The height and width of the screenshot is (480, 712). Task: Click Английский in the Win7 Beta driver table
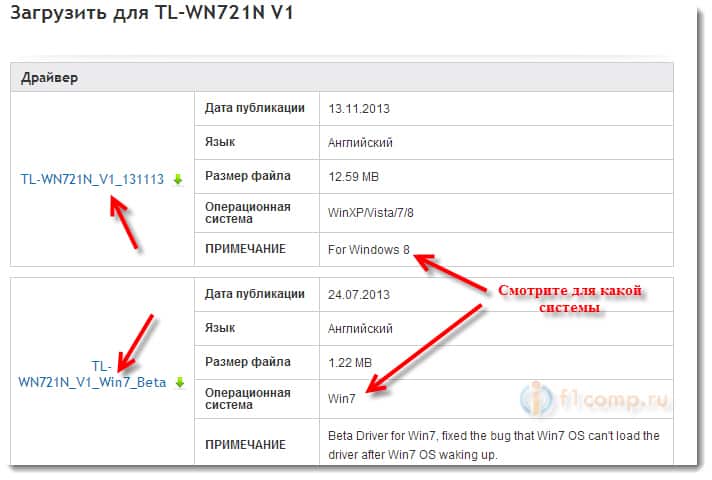[360, 328]
